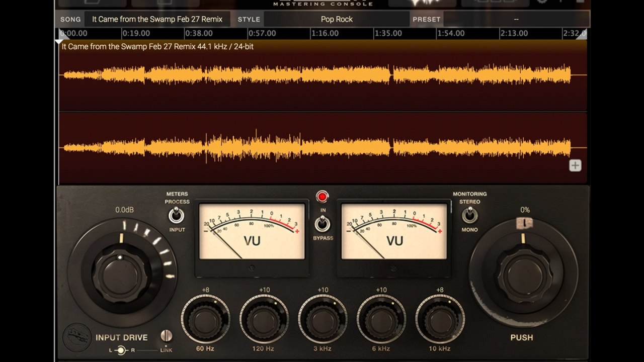
Task: Toggle the In/Bypass switch
Action: [322, 223]
